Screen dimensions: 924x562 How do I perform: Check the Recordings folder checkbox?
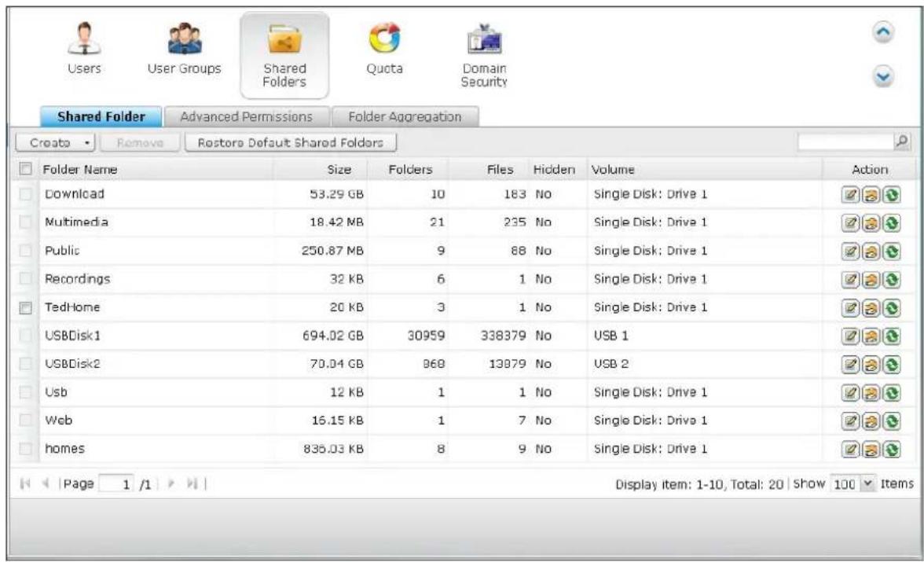(25, 279)
